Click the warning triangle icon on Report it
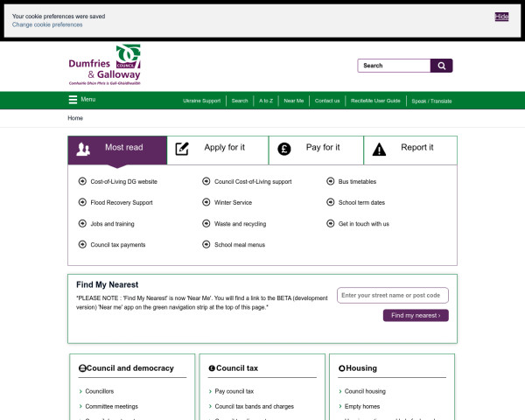Image resolution: width=525 pixels, height=420 pixels. (379, 150)
